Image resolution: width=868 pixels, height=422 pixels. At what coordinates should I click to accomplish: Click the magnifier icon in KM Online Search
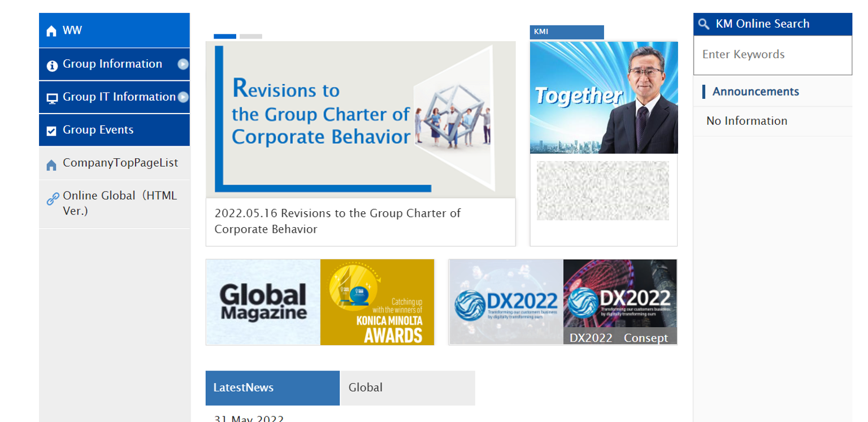coord(704,24)
